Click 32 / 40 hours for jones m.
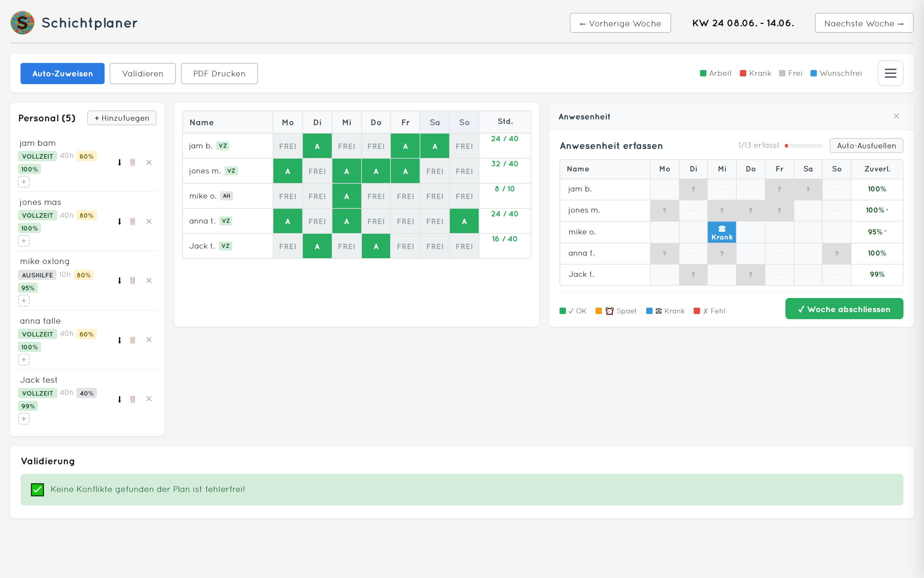Screen dimensions: 924x578 (504, 164)
